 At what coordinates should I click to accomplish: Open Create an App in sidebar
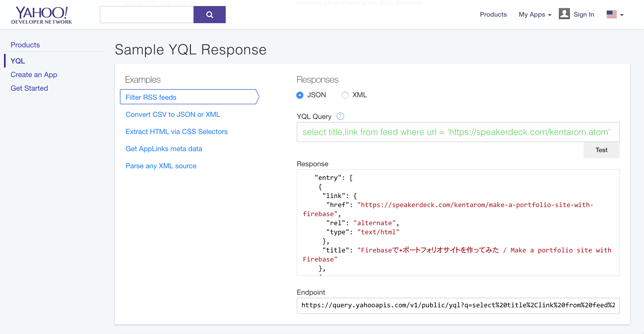[34, 75]
